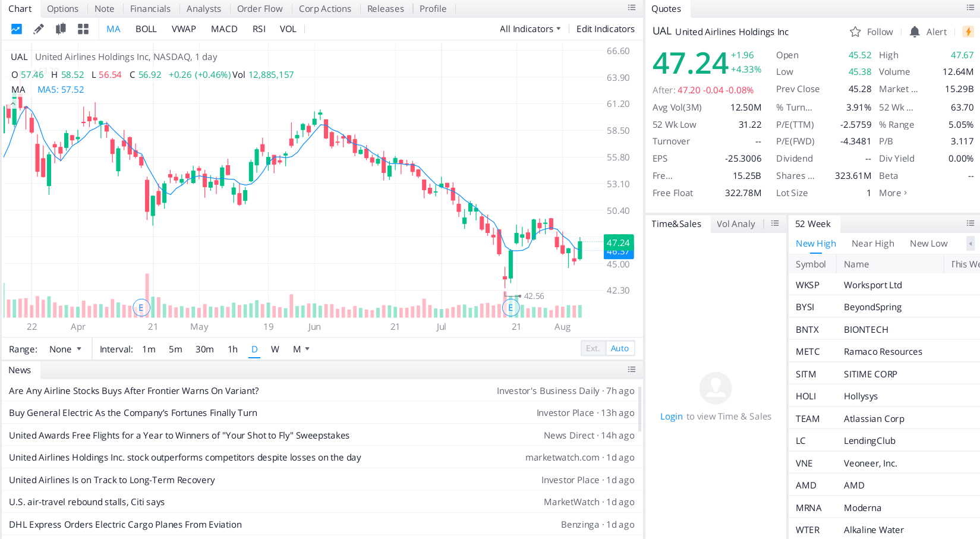
Task: Open the candlestick style icon
Action: 61,29
